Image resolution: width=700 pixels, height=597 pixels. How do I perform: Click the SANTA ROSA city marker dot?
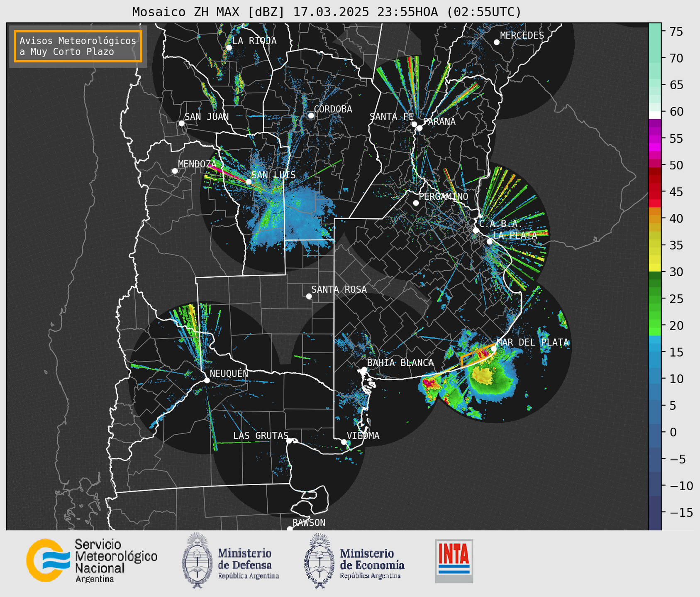309,296
